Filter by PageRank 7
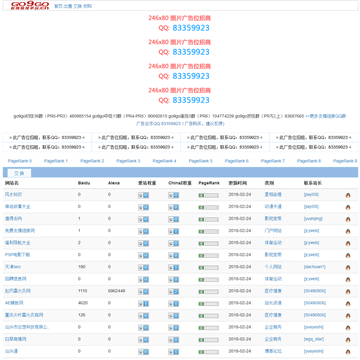Viewport: 360px width, 360px height. (273, 161)
